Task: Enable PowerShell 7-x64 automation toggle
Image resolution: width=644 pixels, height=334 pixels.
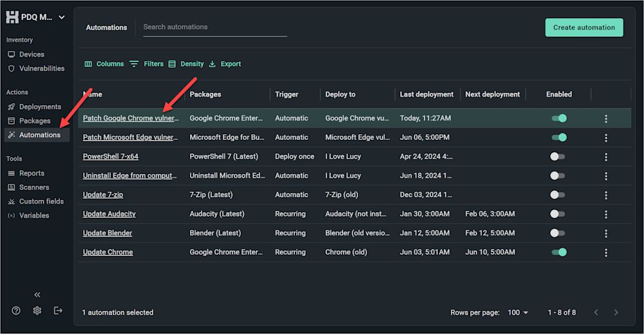Action: (x=558, y=157)
